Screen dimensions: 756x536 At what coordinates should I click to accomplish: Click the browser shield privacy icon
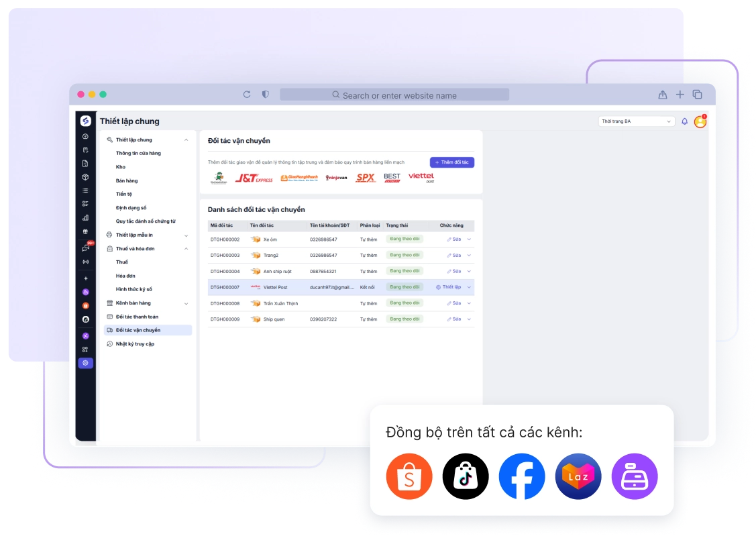265,95
